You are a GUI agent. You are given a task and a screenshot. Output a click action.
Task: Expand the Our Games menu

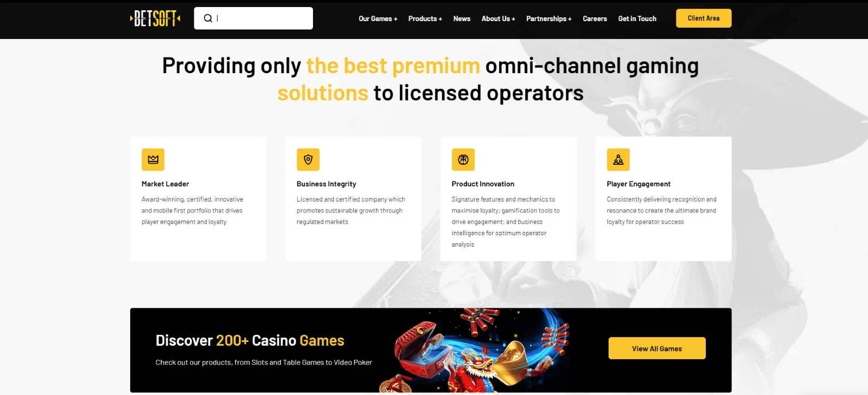tap(378, 18)
